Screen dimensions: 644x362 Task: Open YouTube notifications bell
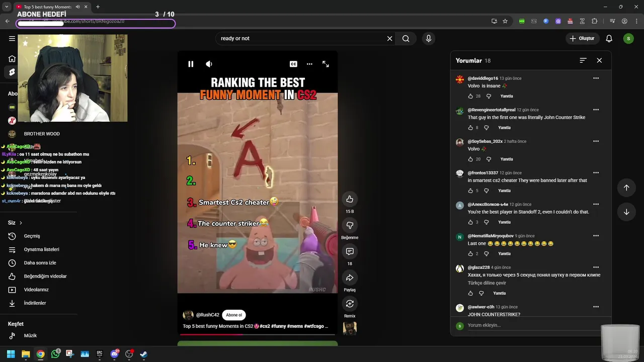[609, 38]
